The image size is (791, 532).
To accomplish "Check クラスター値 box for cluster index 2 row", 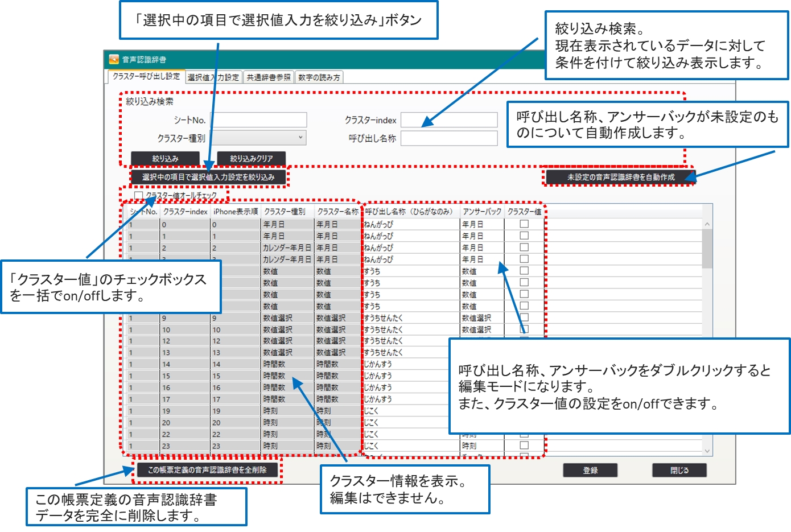I will [x=524, y=248].
